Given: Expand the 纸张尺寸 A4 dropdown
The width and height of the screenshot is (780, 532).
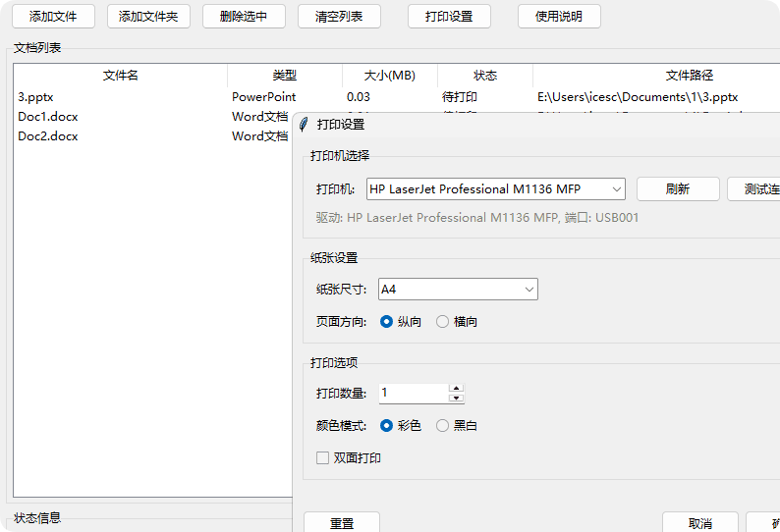Looking at the screenshot, I should [x=458, y=290].
